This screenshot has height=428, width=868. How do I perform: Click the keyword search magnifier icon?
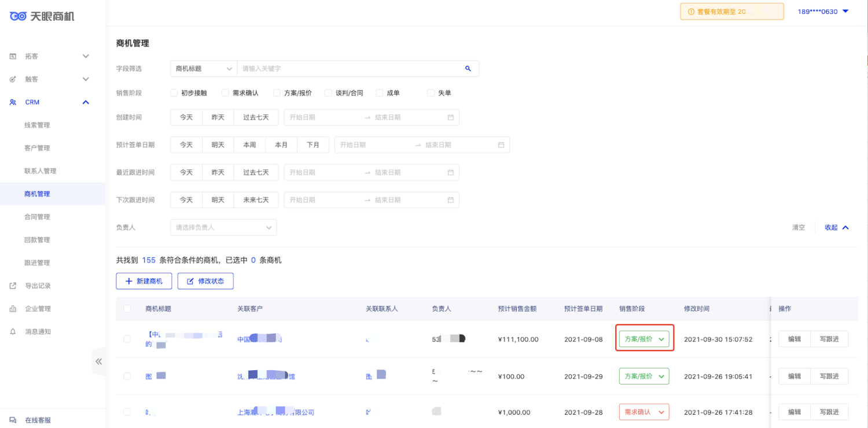[x=468, y=68]
